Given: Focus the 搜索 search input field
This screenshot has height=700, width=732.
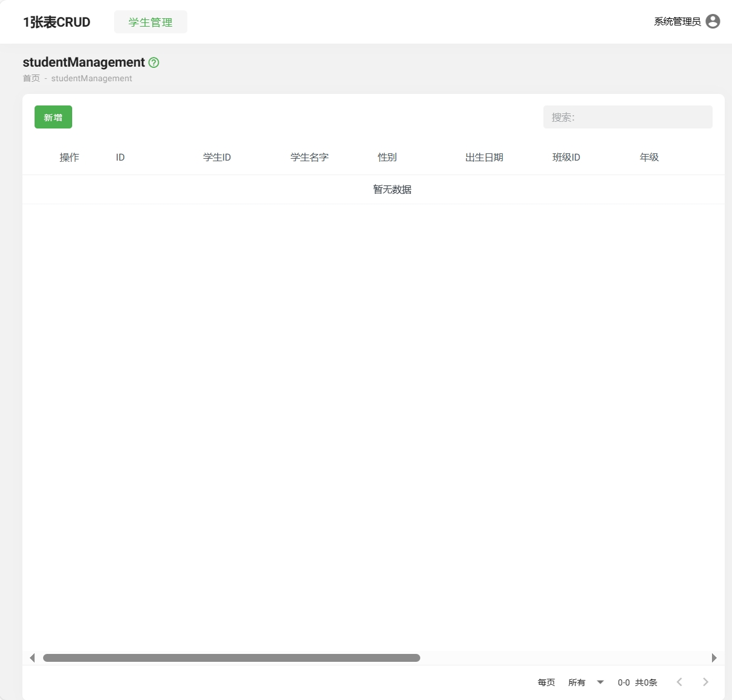Looking at the screenshot, I should pos(628,117).
